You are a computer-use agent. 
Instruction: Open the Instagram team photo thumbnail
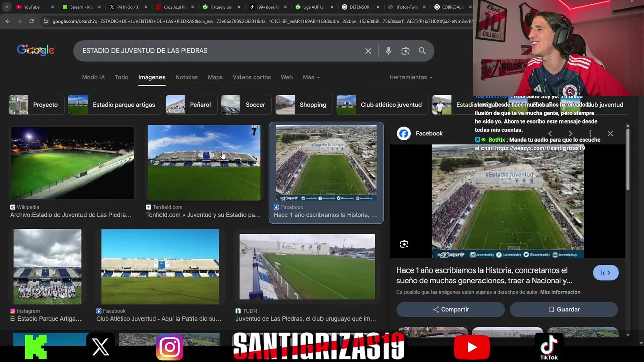(x=47, y=266)
